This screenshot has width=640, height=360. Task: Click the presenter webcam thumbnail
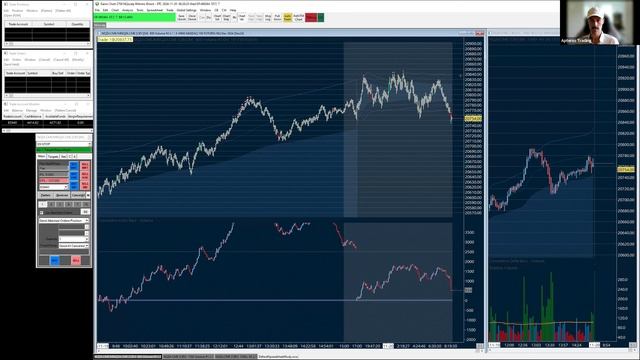[597, 22]
